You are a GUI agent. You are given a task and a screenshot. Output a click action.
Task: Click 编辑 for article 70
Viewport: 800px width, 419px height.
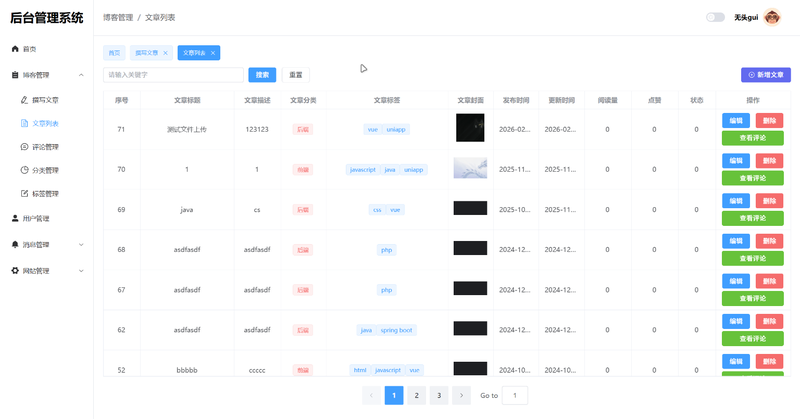tap(736, 161)
